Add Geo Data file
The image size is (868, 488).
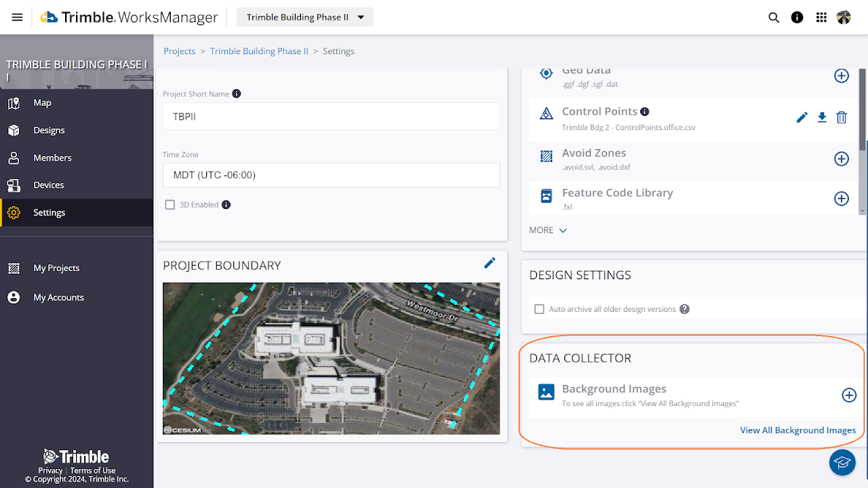842,76
